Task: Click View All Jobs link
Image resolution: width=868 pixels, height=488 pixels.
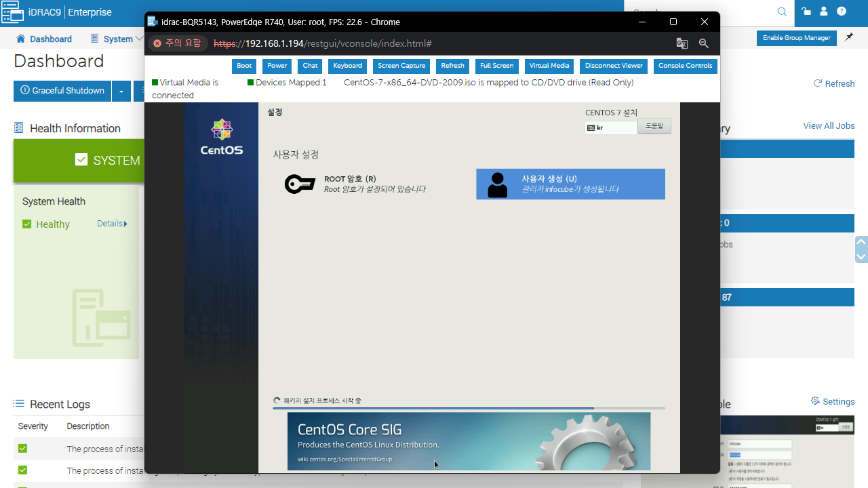Action: point(829,126)
